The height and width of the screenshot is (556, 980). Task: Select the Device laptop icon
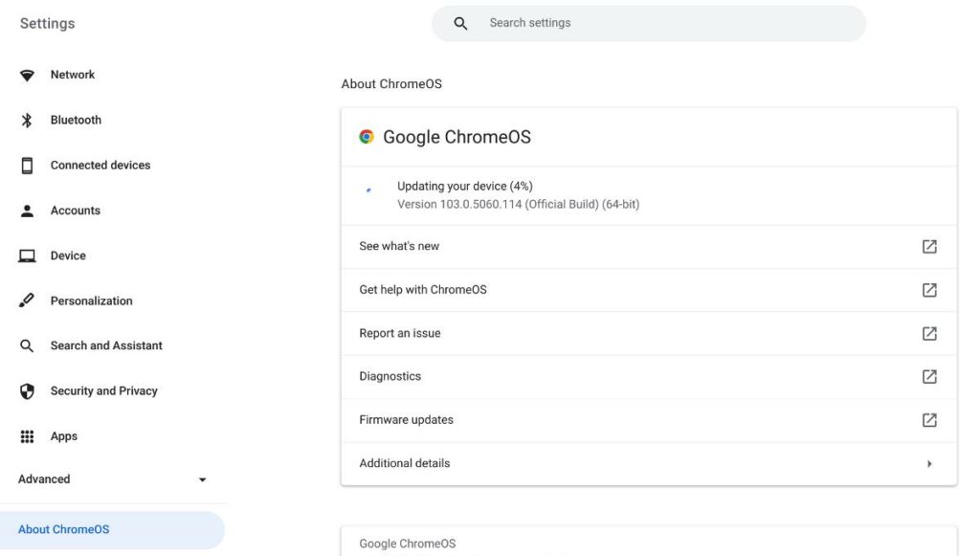point(27,255)
